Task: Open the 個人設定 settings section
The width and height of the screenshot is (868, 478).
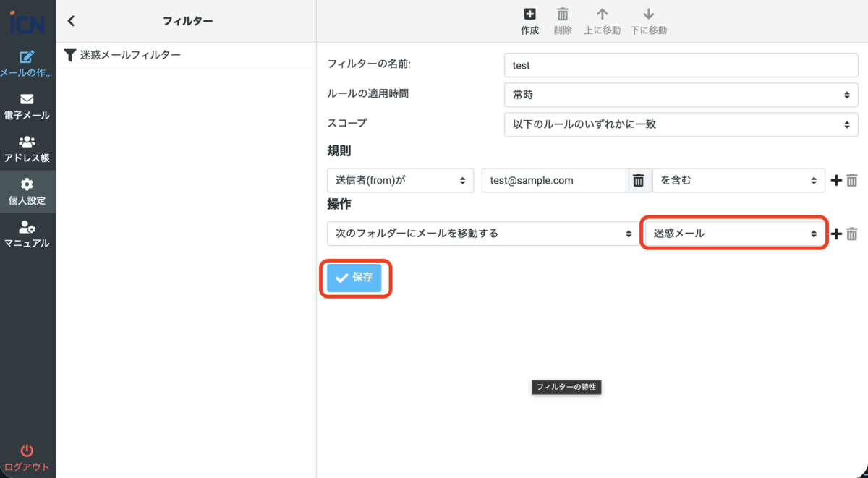Action: [x=27, y=189]
